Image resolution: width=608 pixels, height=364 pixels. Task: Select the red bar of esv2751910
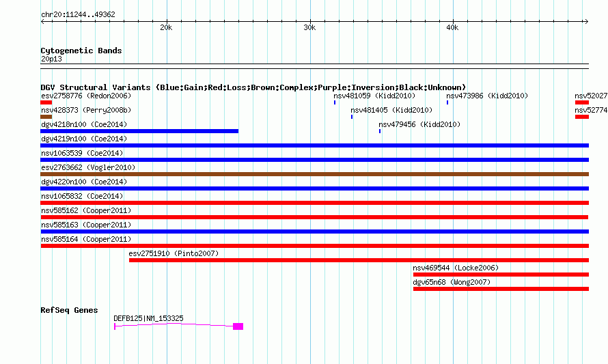359,260
